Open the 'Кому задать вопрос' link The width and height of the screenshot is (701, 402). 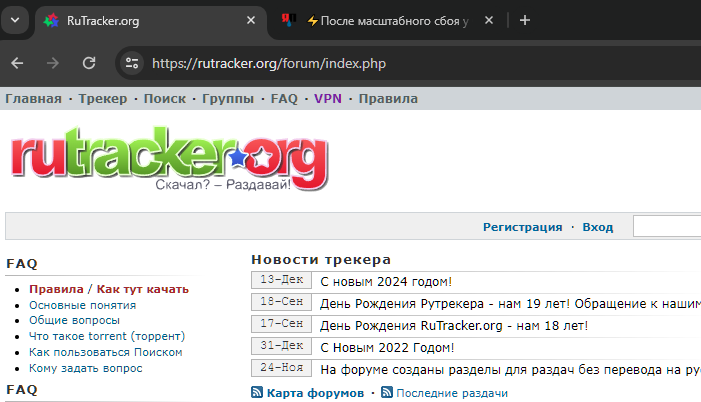coord(85,368)
